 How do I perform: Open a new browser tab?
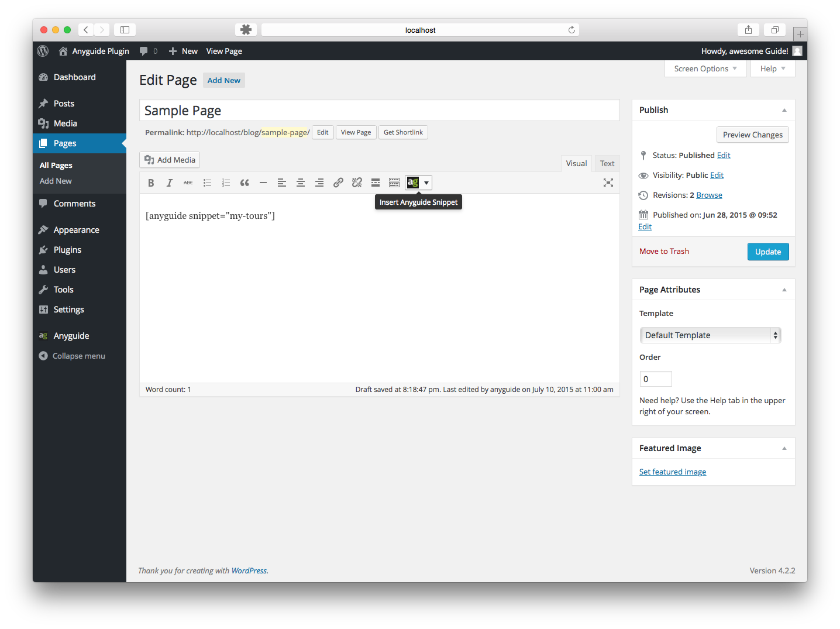800,34
